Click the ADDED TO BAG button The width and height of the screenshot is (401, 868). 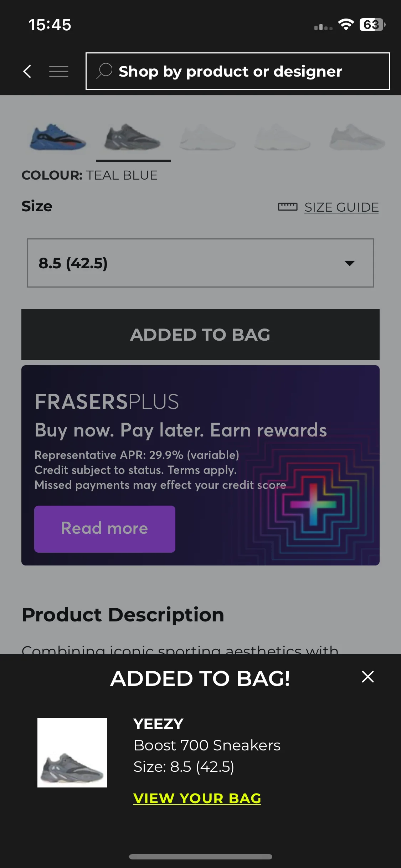(200, 334)
